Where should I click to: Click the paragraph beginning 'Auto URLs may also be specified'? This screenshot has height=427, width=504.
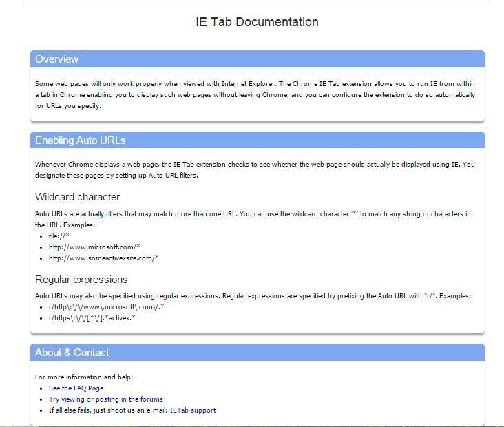(253, 295)
